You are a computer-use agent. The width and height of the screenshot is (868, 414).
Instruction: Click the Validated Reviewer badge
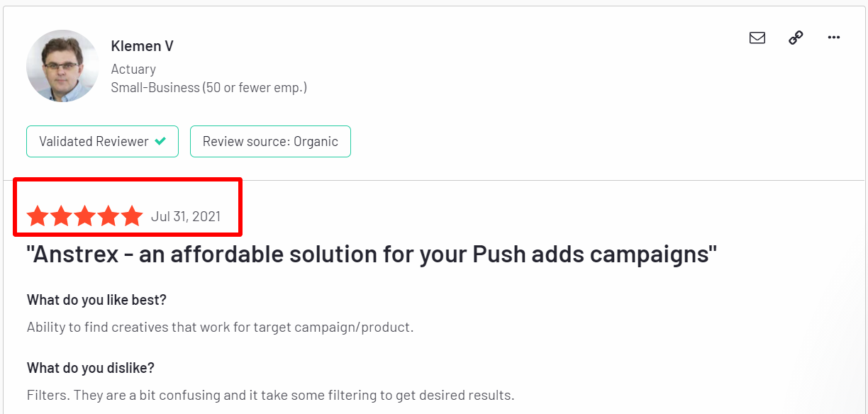(102, 141)
